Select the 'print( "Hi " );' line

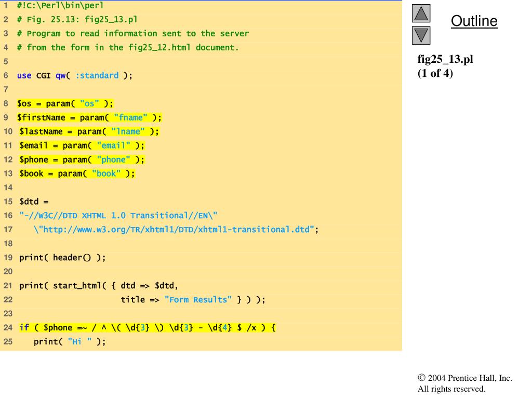[x=70, y=342]
